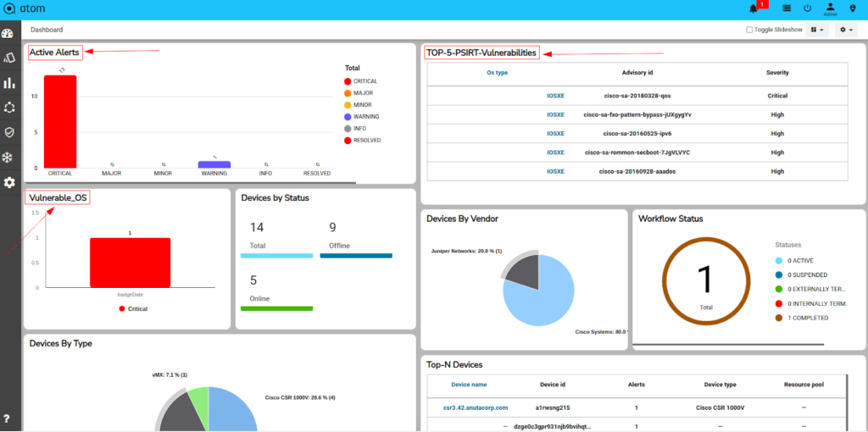Image resolution: width=868 pixels, height=432 pixels.
Task: Click the Advisory id column header
Action: pos(637,73)
